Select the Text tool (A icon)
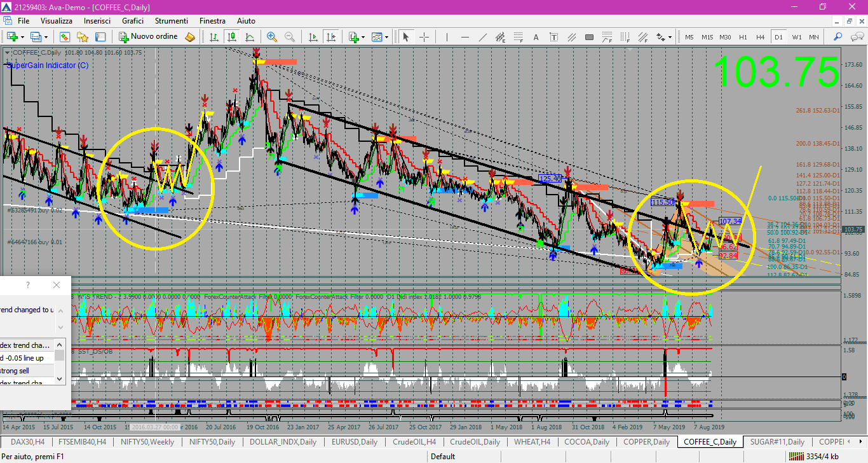 536,37
